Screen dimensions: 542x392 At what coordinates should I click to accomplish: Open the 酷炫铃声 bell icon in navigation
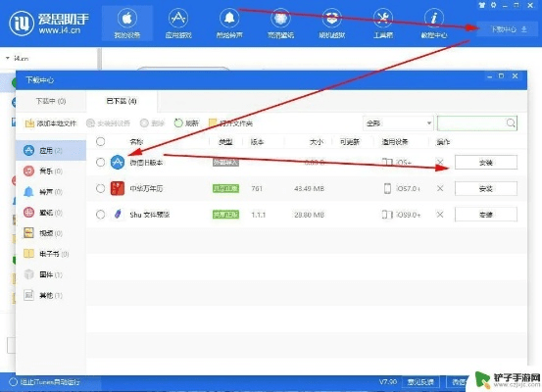tap(229, 18)
